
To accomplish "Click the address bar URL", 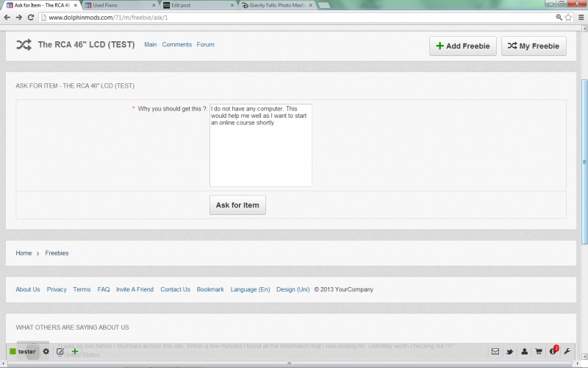I will coord(108,17).
